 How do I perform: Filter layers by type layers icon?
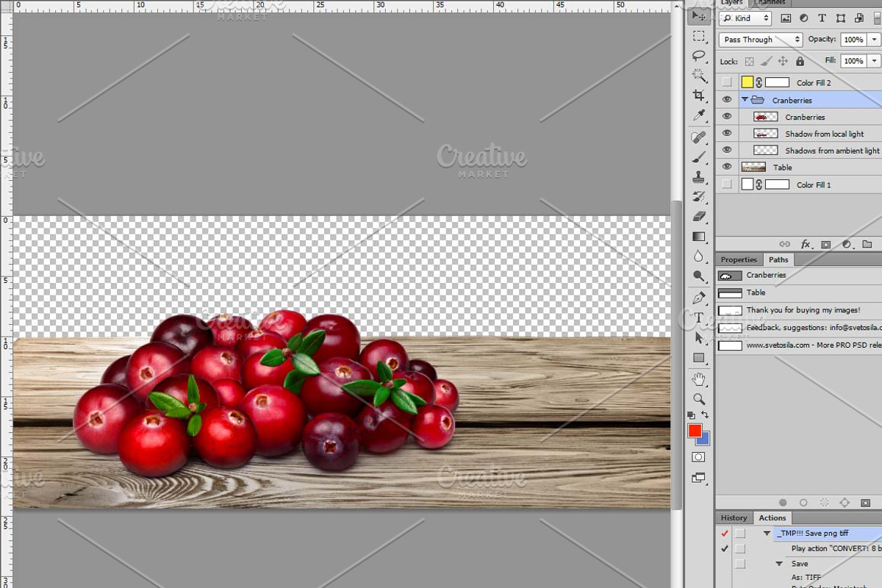[x=822, y=18]
